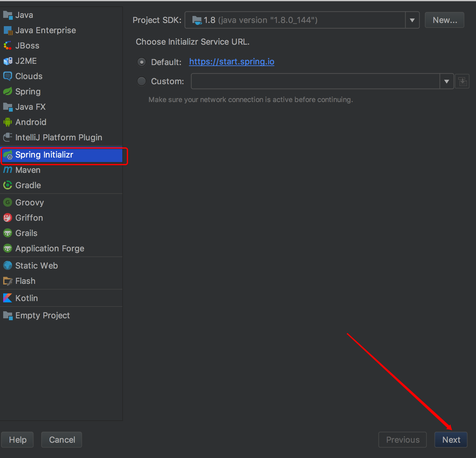Select the Default service URL radio button
Viewport: 476px width, 458px height.
141,62
